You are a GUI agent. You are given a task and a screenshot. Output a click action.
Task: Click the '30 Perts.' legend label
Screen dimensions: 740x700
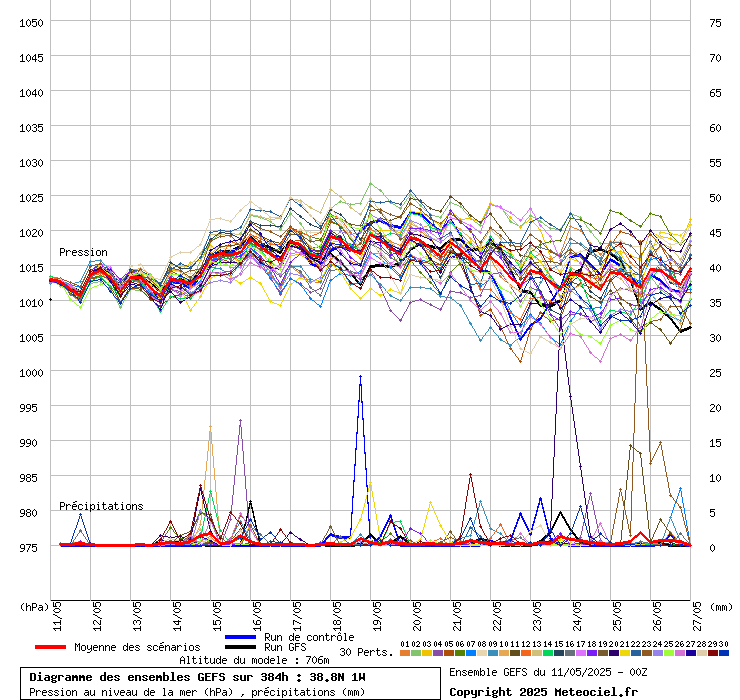coord(366,652)
